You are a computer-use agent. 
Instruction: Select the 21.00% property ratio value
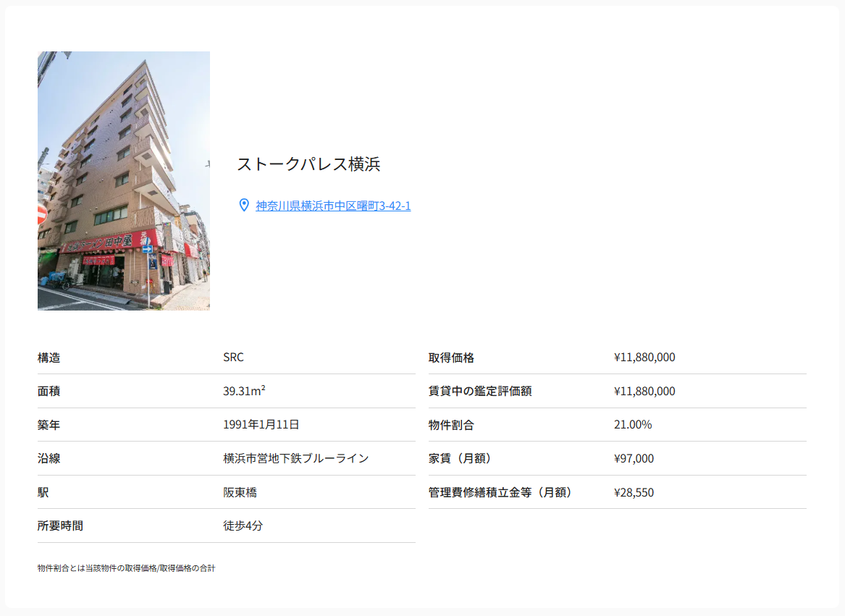pyautogui.click(x=633, y=425)
